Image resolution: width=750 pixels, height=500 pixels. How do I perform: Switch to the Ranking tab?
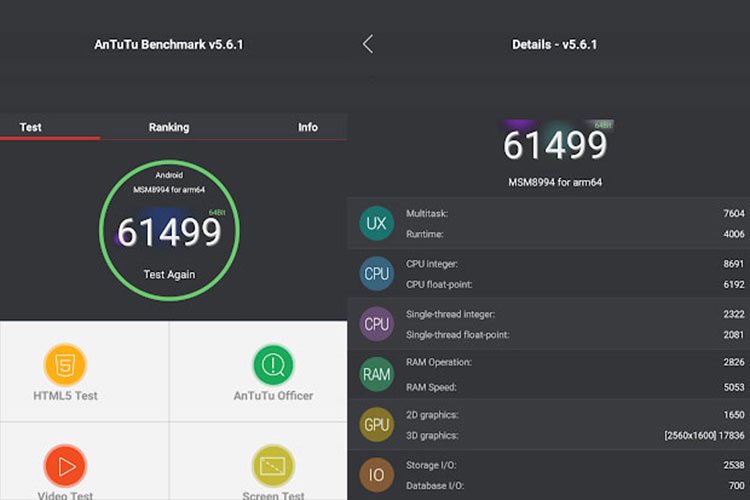click(169, 127)
